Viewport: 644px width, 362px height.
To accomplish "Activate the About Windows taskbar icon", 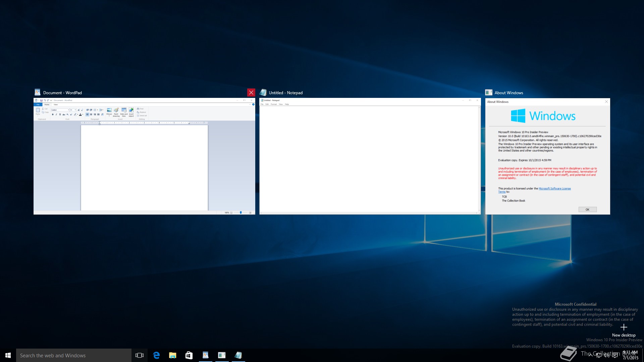I will pos(222,355).
